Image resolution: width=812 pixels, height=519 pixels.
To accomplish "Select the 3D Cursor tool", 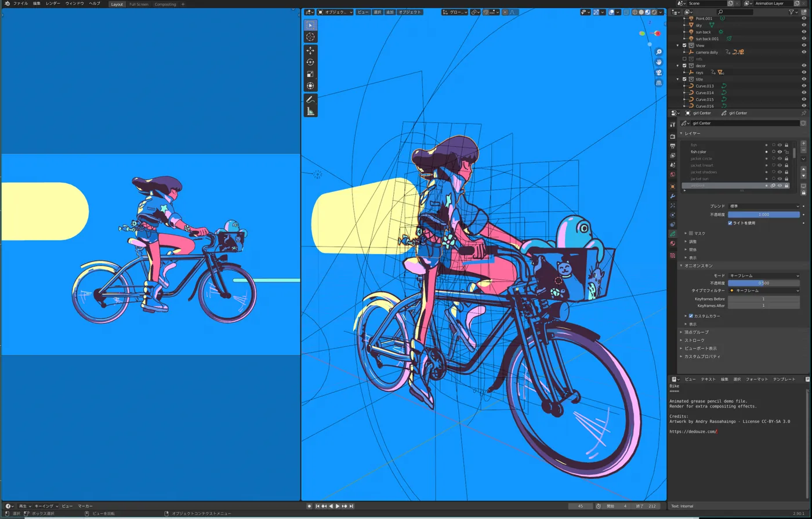I will click(310, 37).
